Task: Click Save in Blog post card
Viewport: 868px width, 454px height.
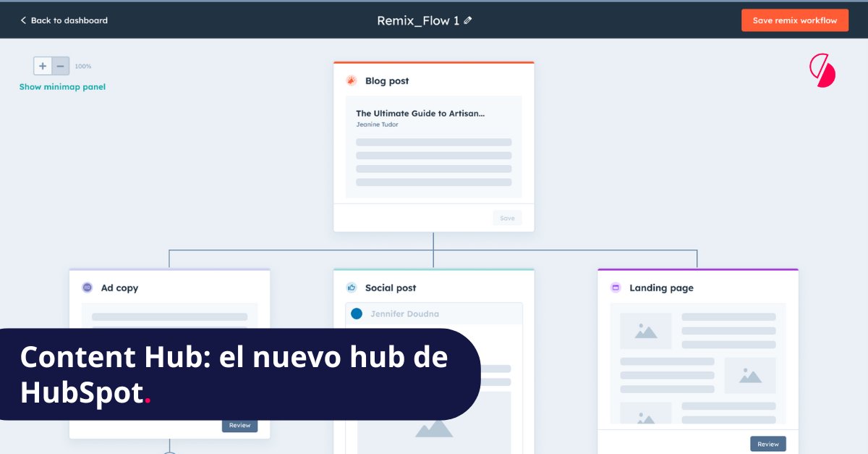Action: pyautogui.click(x=507, y=218)
